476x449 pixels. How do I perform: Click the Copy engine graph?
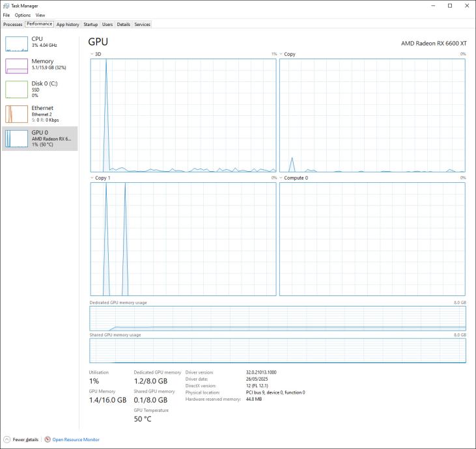pyautogui.click(x=372, y=116)
